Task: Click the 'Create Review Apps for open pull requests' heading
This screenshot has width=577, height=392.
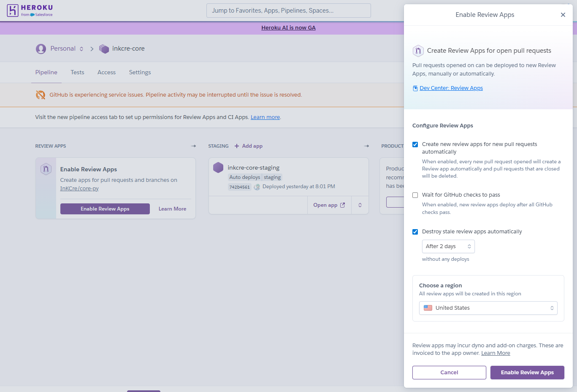Action: click(489, 51)
